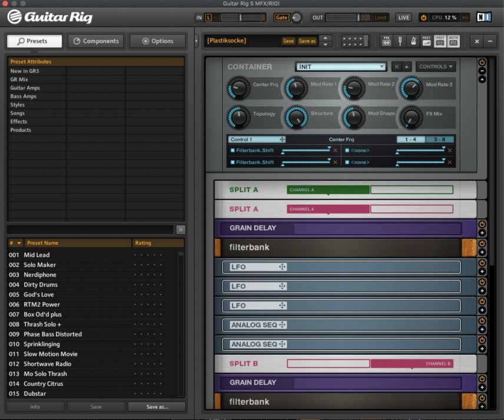Toggle LIVE view mode
This screenshot has width=504, height=420.
point(404,18)
